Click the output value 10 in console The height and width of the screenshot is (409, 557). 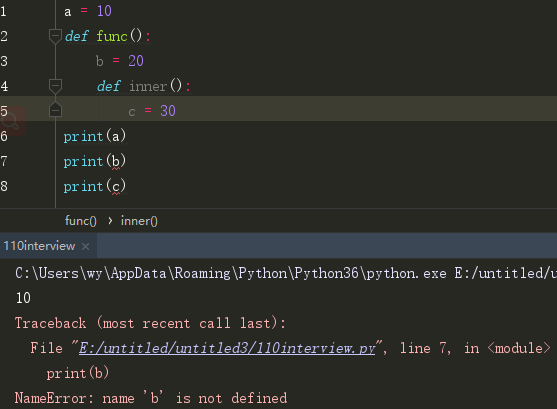point(23,298)
